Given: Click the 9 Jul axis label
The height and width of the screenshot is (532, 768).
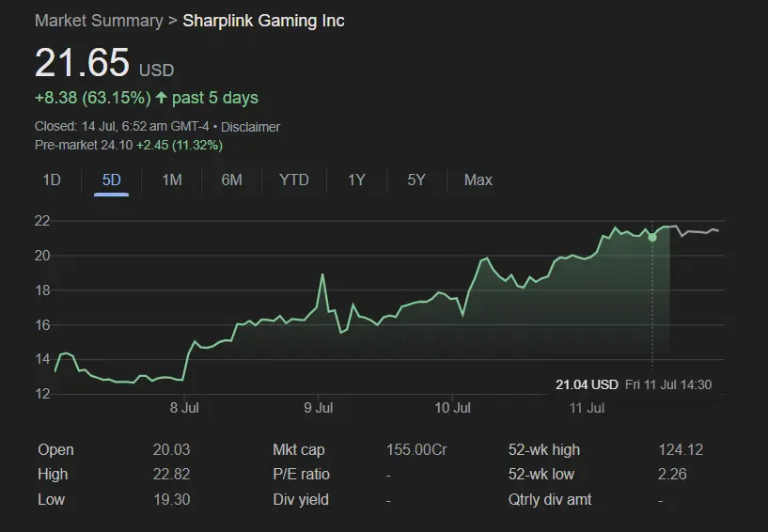Looking at the screenshot, I should (x=319, y=408).
